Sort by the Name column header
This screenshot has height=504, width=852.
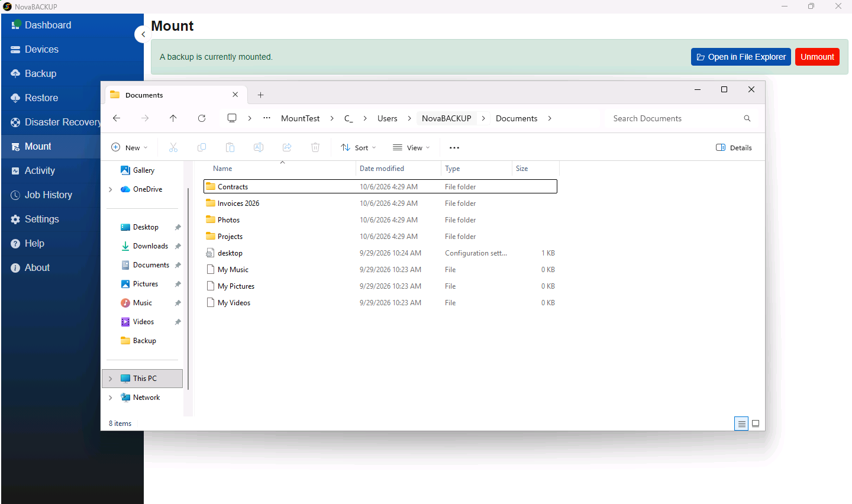[x=279, y=169]
